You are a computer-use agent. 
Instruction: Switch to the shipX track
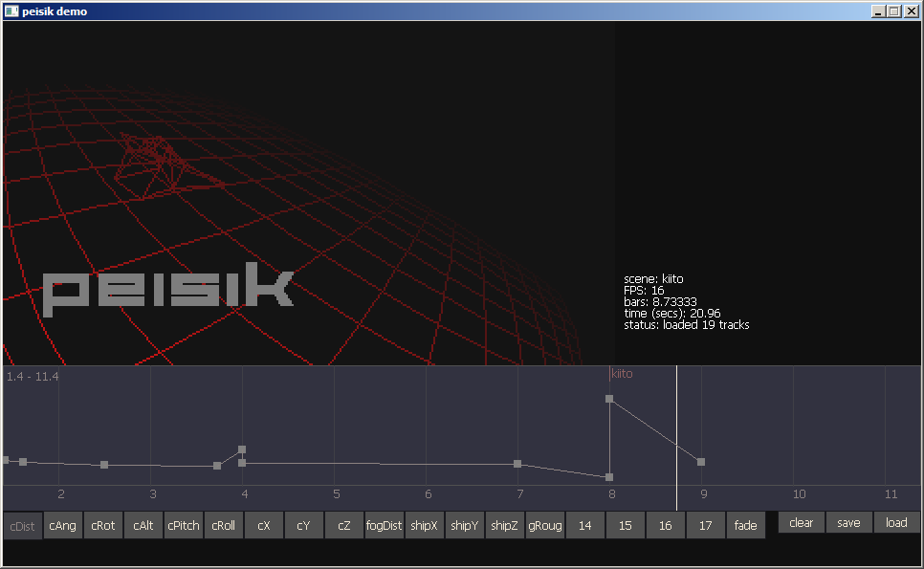pyautogui.click(x=425, y=525)
